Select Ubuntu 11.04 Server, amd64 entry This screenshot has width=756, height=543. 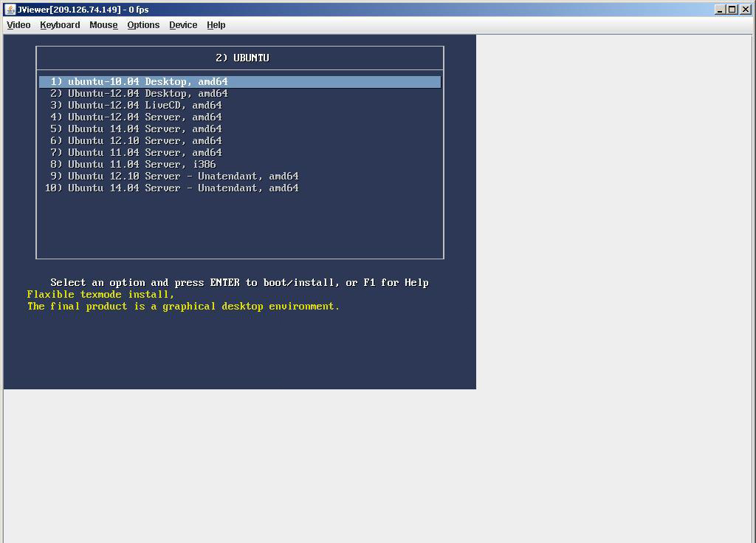coord(145,153)
